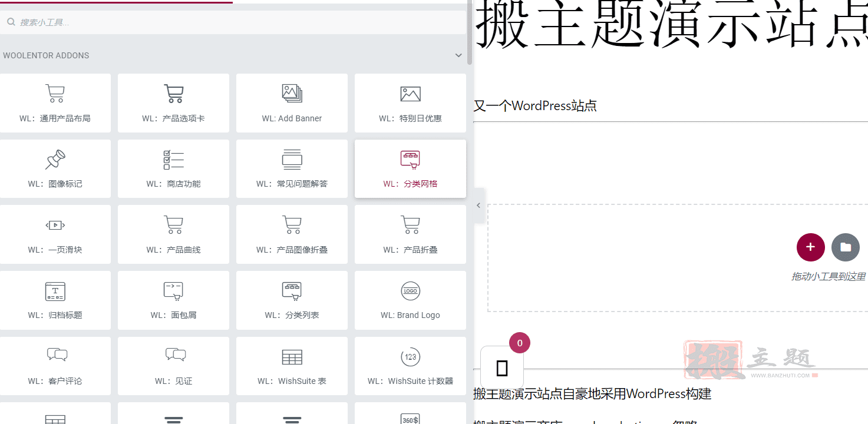
Task: Select the WL 产品图像折叠 widget
Action: click(x=292, y=234)
